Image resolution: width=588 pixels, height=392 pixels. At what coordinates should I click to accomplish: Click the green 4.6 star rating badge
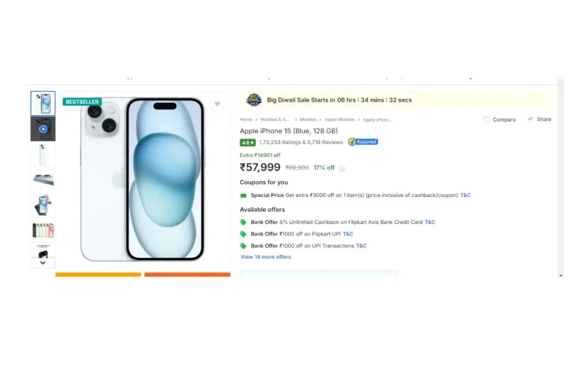(x=247, y=142)
